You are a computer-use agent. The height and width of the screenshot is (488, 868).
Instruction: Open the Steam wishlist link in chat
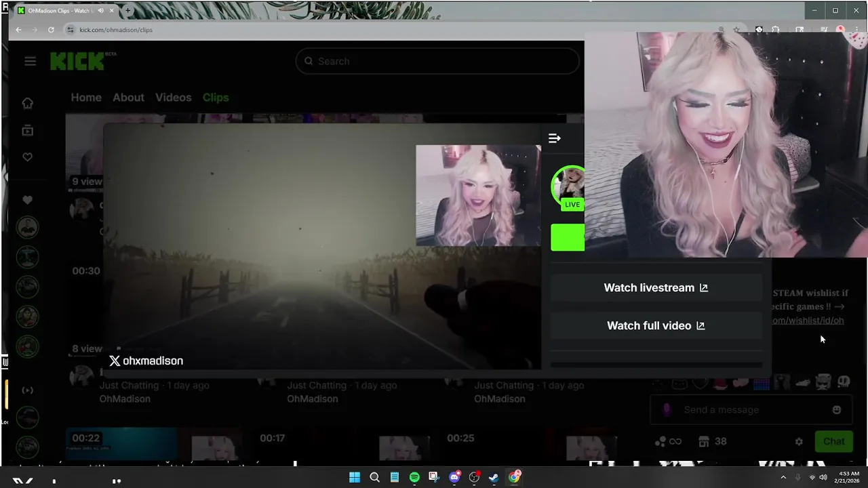pyautogui.click(x=807, y=321)
